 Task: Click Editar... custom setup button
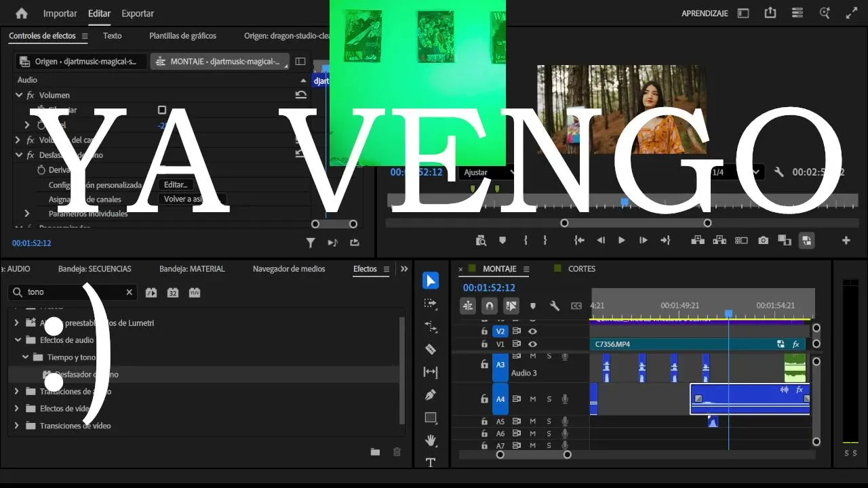pos(176,184)
